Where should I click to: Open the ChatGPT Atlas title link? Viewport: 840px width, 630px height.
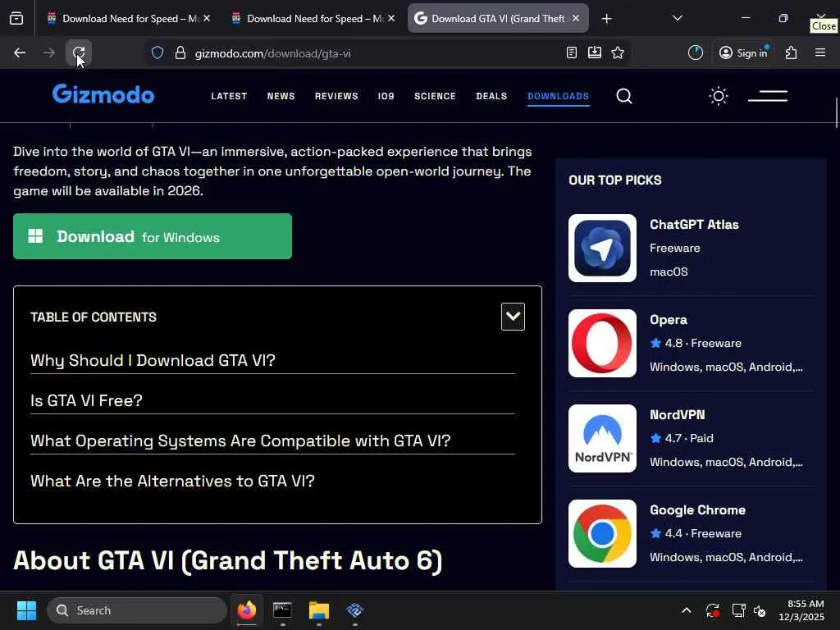coord(694,225)
